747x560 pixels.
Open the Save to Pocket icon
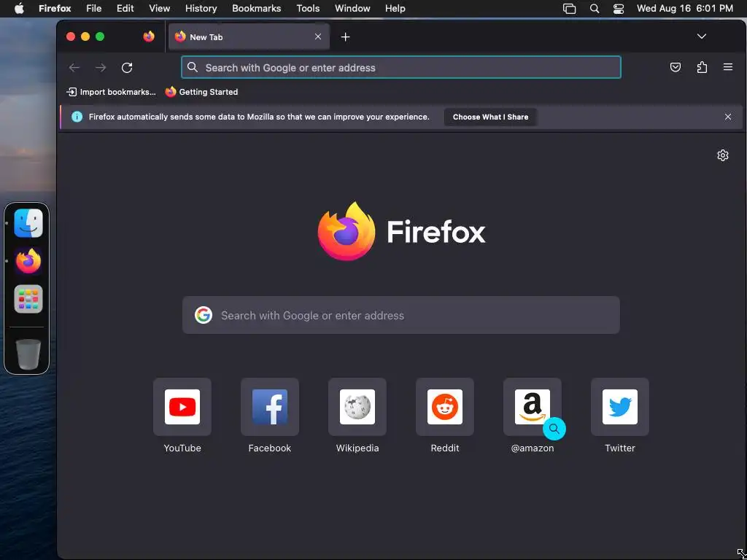tap(675, 67)
